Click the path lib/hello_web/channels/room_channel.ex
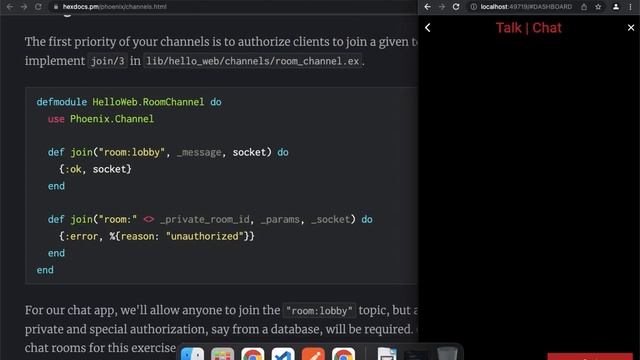The image size is (640, 360). click(253, 61)
